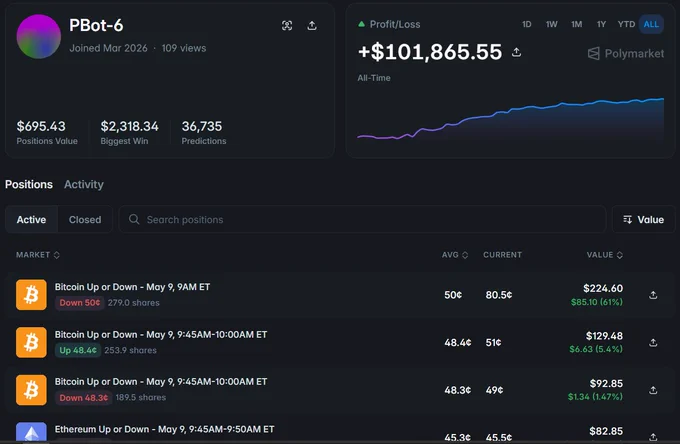
Task: Switch to the Positions tab
Action: [29, 184]
